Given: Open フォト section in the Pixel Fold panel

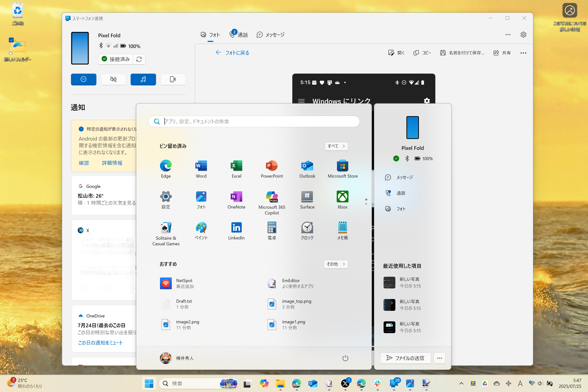Looking at the screenshot, I should coord(401,209).
